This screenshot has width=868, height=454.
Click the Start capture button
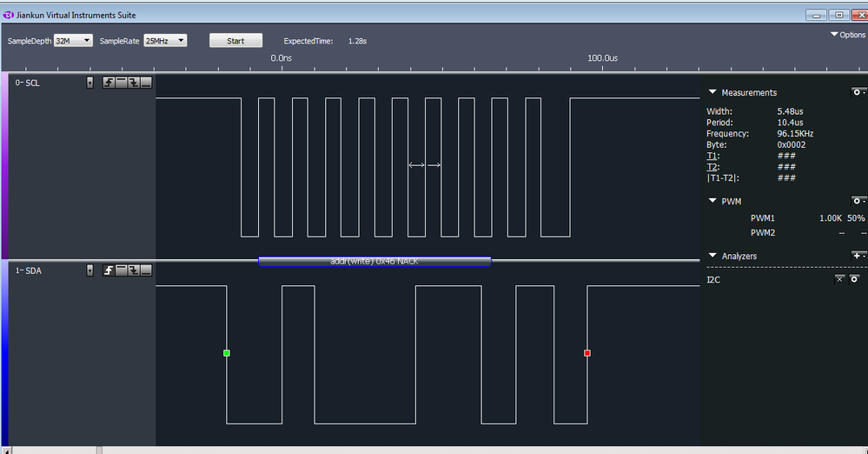coord(235,41)
